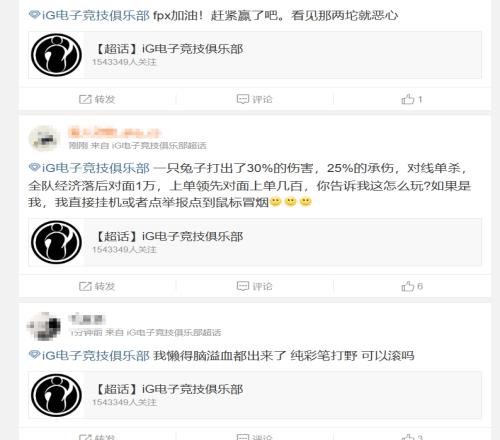Comment on the 30%伤害 post via 评论
The image size is (500, 440).
(254, 286)
